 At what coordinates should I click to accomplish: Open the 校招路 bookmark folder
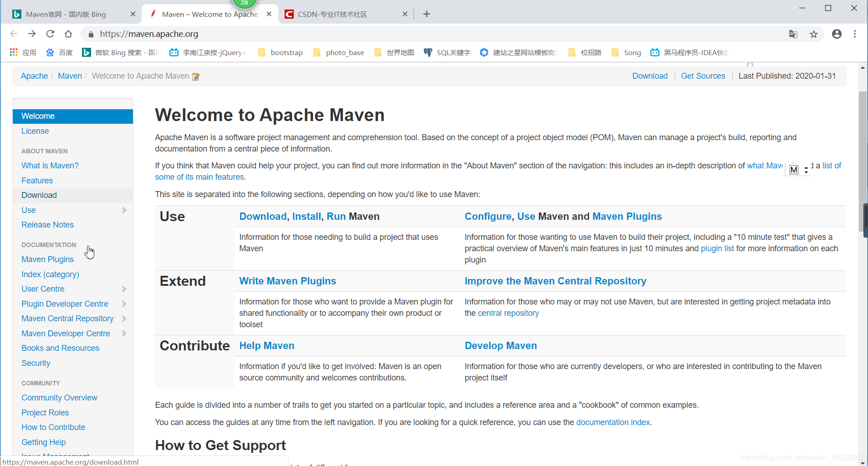click(585, 52)
